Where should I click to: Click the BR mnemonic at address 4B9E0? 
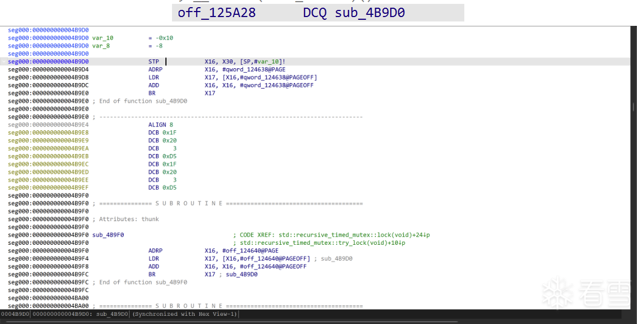tap(152, 93)
